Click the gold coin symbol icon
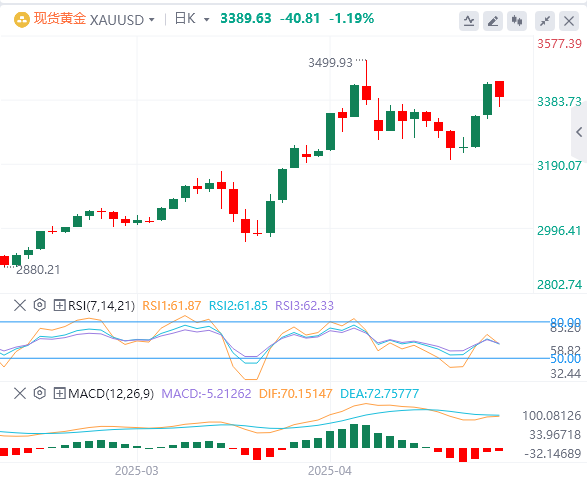Image resolution: width=587 pixels, height=482 pixels. tap(22, 19)
